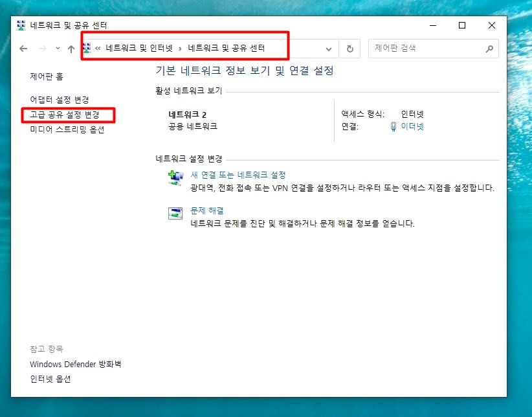The height and width of the screenshot is (417, 532).
Task: Click the 네트워크 2 network name
Action: (187, 115)
